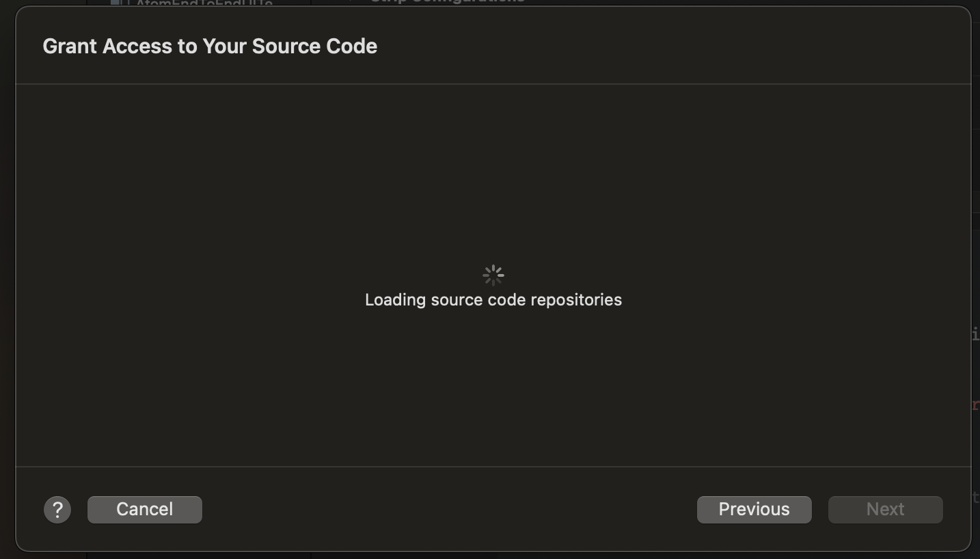Screen dimensions: 980x559
Task: Click the divider line below the heading
Action: tap(493, 84)
